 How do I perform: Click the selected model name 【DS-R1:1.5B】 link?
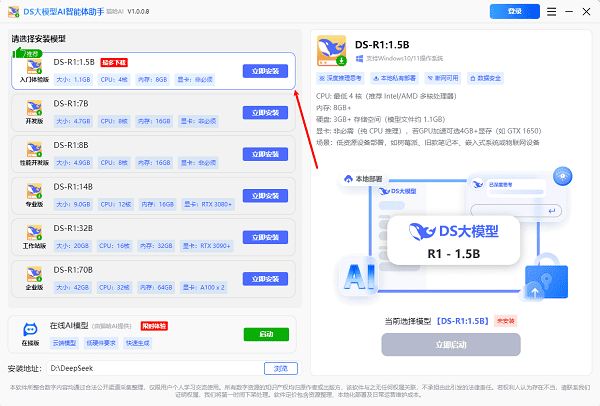[x=463, y=321]
